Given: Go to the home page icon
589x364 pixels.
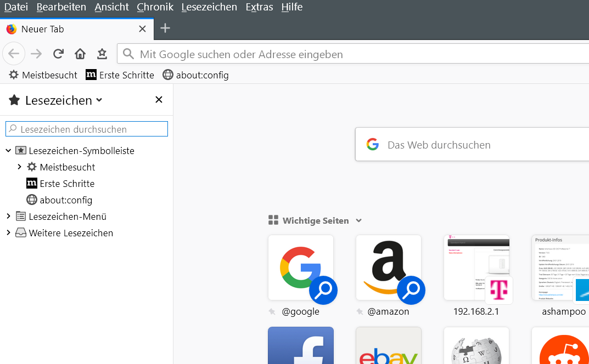Looking at the screenshot, I should pyautogui.click(x=80, y=54).
